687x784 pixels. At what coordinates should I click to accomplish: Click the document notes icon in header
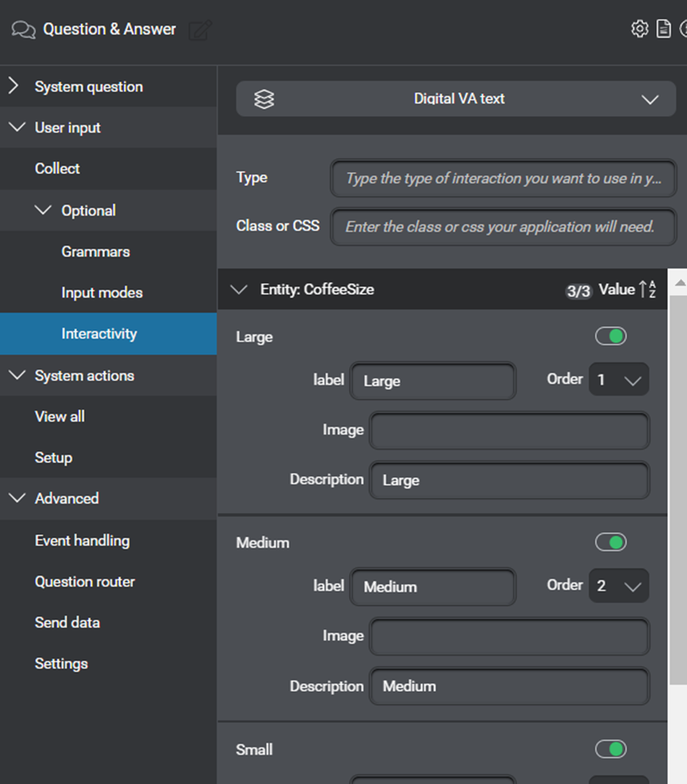(664, 29)
